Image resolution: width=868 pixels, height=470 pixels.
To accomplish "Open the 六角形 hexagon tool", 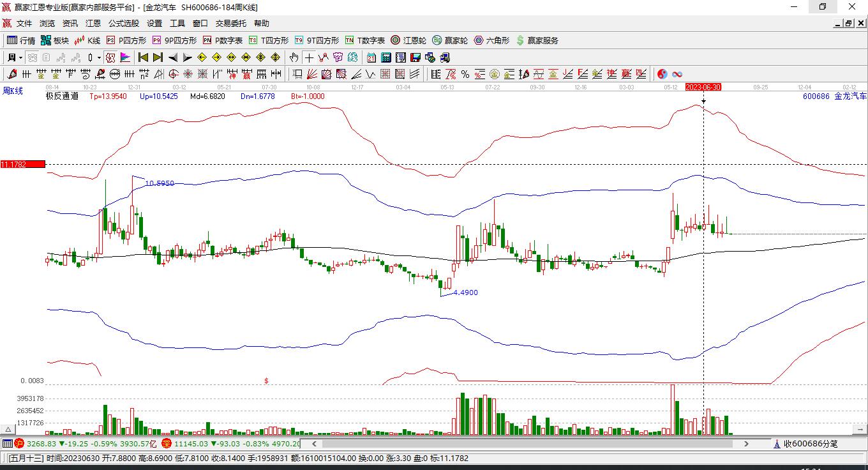I will point(491,40).
